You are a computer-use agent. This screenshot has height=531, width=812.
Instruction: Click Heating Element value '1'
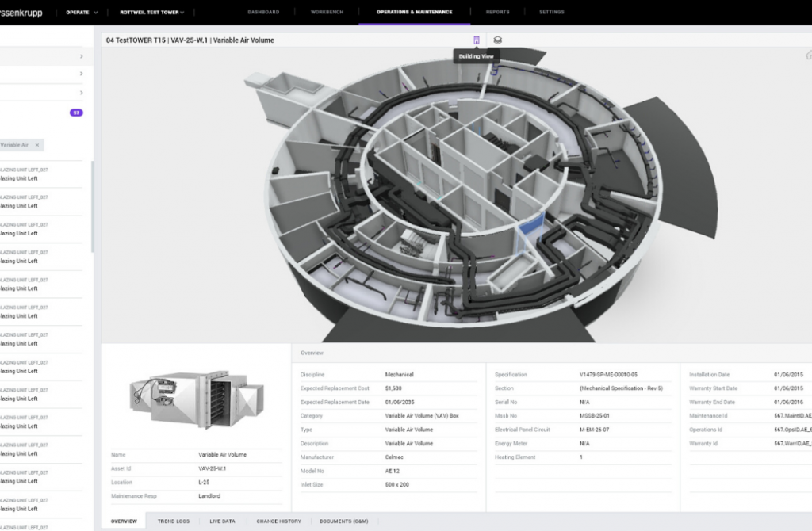581,457
